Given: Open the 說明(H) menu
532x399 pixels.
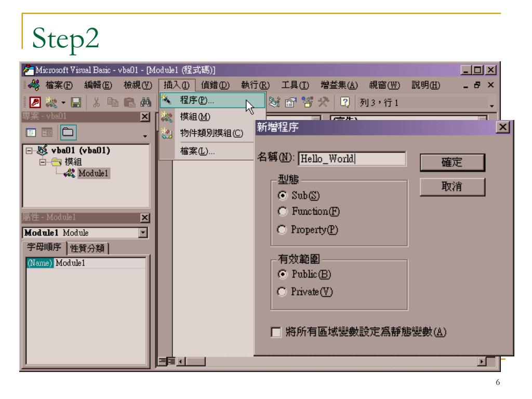Looking at the screenshot, I should coord(426,85).
